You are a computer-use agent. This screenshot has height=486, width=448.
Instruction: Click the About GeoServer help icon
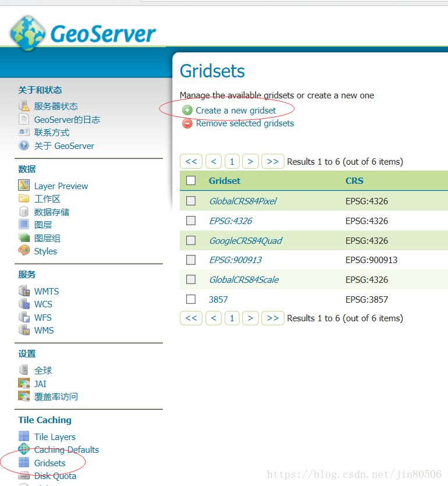pyautogui.click(x=24, y=145)
